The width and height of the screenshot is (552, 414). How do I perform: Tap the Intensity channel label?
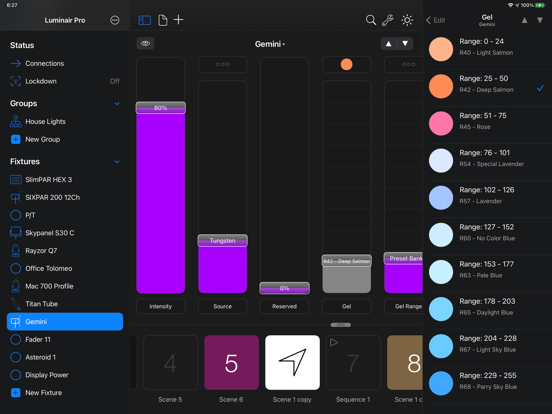click(161, 306)
